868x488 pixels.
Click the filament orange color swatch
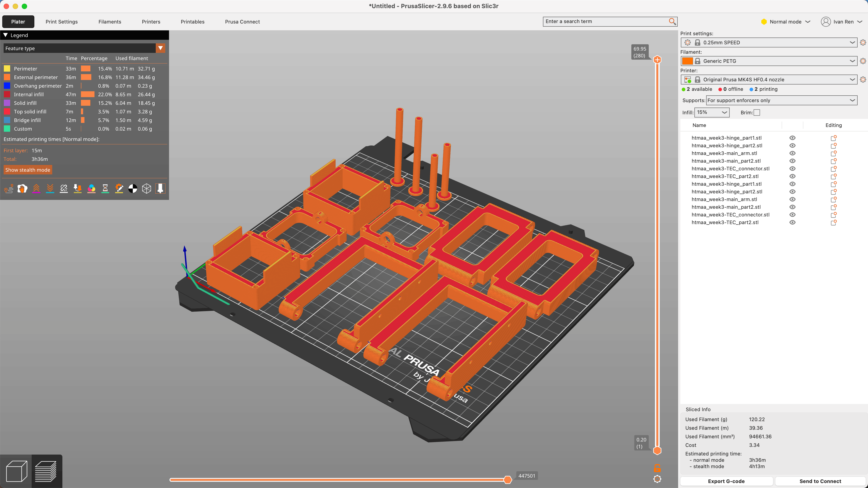(x=687, y=61)
